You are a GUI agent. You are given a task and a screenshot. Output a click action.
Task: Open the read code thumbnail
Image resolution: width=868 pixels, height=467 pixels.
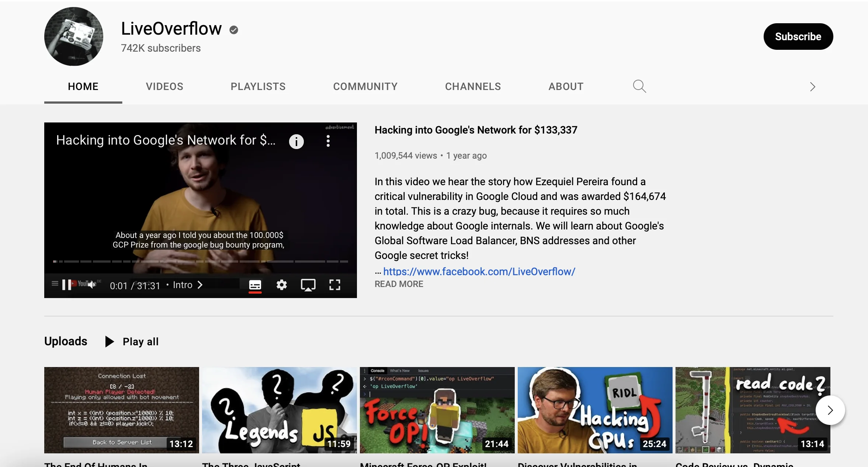pos(753,410)
